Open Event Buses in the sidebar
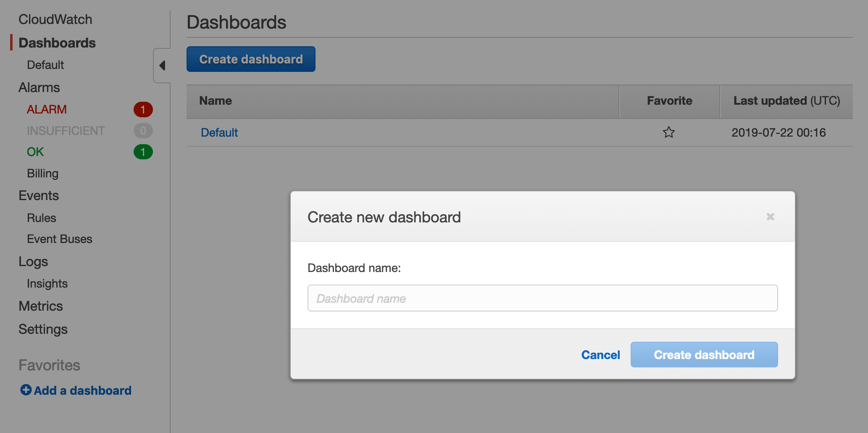 (x=59, y=239)
